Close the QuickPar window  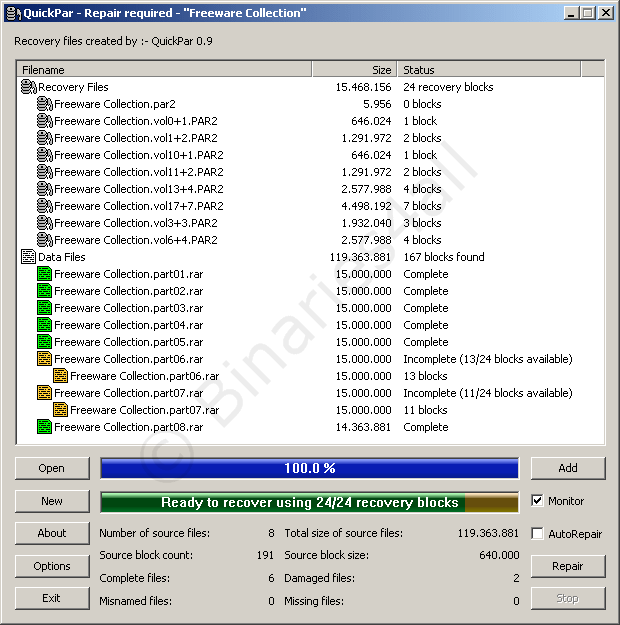click(x=606, y=13)
